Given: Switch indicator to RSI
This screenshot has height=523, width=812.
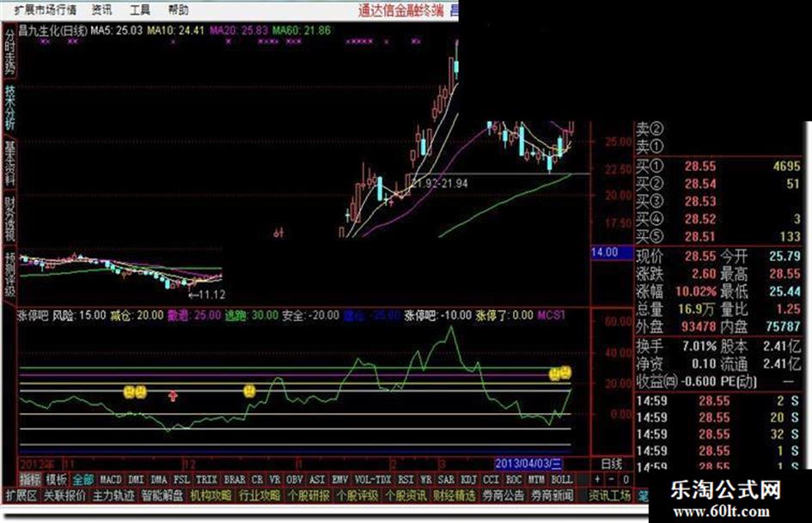Looking at the screenshot, I should tap(406, 479).
